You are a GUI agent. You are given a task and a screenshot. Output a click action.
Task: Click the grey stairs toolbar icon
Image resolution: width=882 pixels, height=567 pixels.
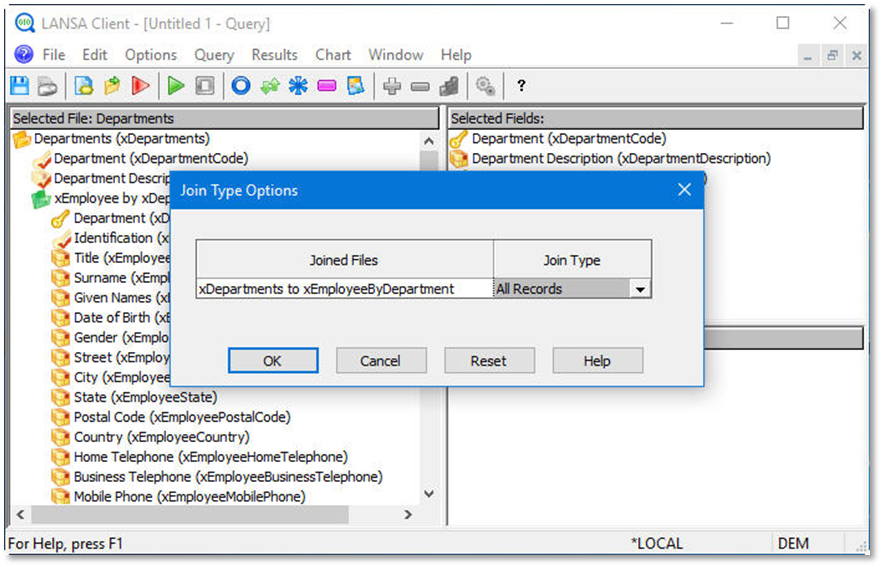449,86
